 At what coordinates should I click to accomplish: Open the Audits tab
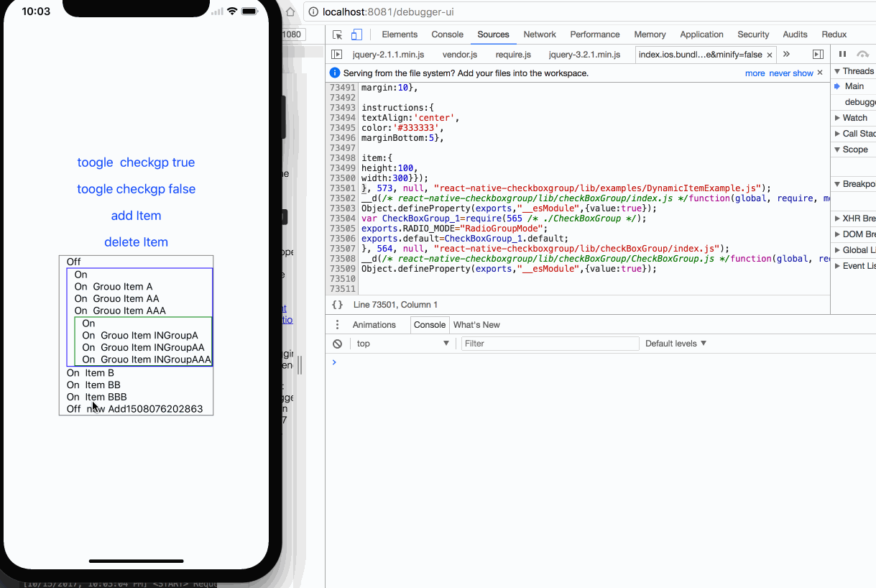point(795,35)
